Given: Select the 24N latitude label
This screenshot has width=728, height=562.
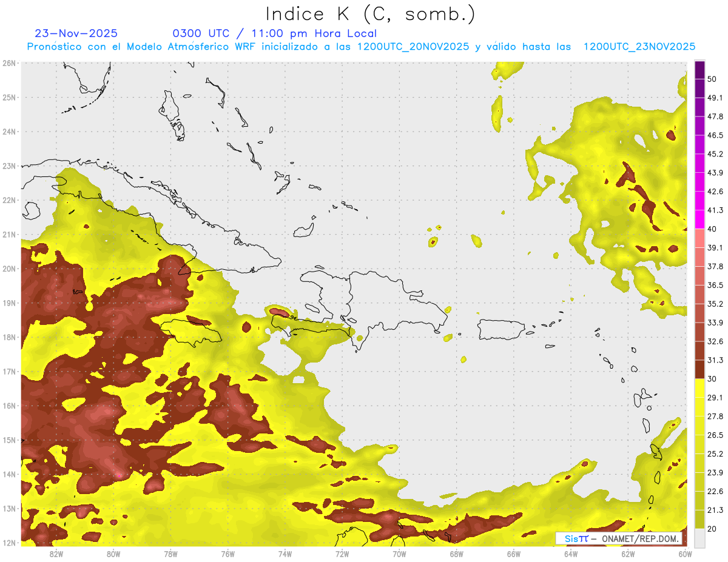Looking at the screenshot, I should 10,132.
